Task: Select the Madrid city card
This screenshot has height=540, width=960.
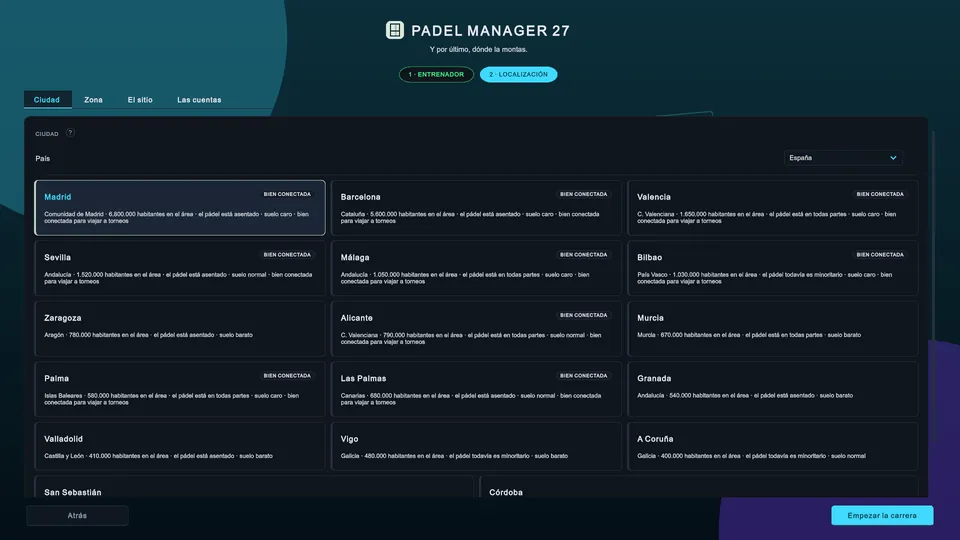Action: click(180, 208)
